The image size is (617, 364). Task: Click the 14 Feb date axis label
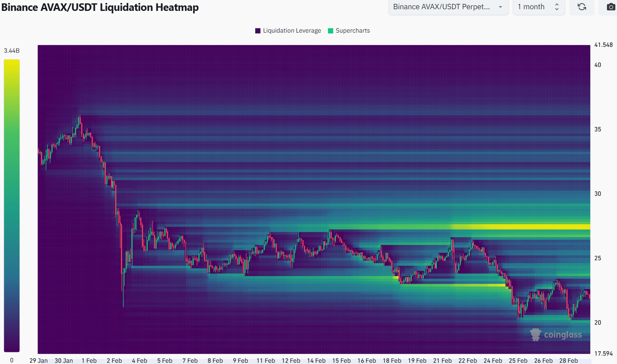(x=316, y=361)
